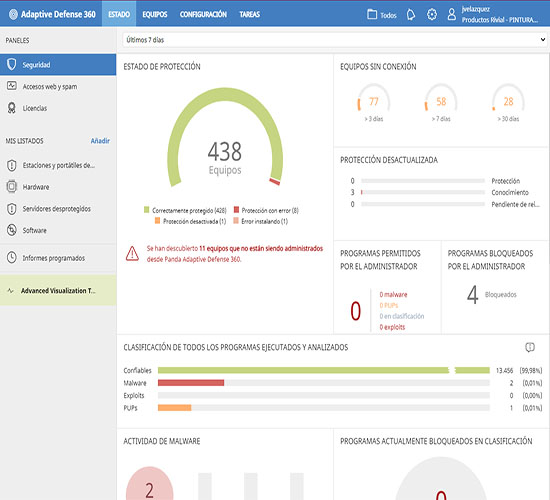Click the Correctamente protegido (428) legend item
The width and height of the screenshot is (550, 500).
pyautogui.click(x=185, y=210)
